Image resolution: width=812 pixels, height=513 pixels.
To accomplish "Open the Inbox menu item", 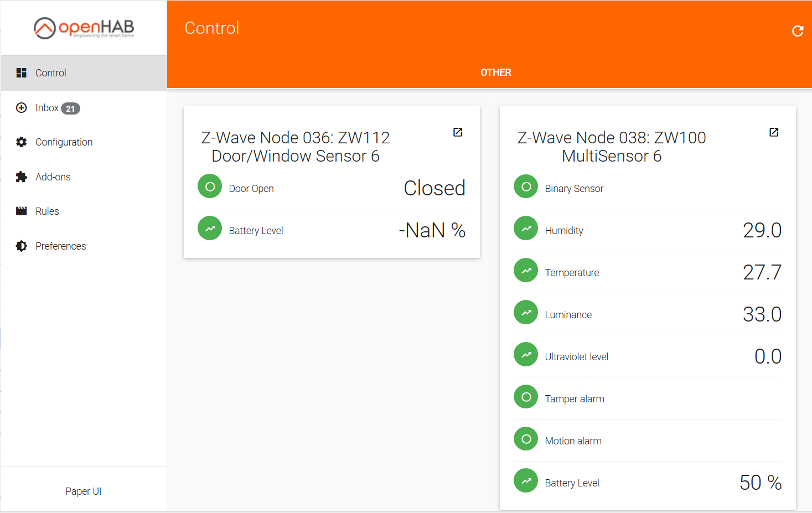I will 47,107.
